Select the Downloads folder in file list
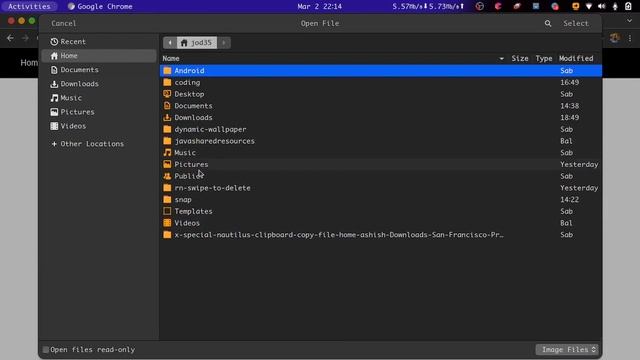The height and width of the screenshot is (360, 640). point(381,118)
